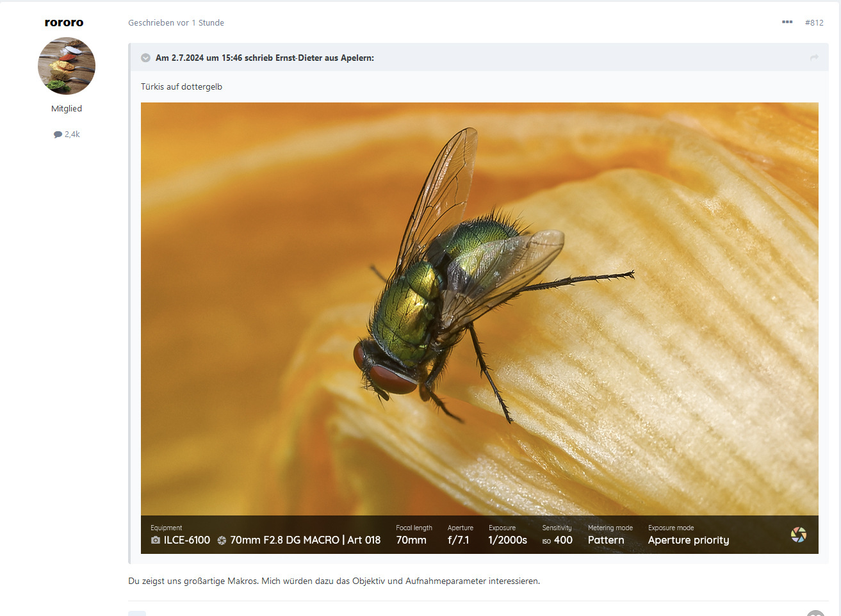Viewport: 841px width, 616px height.
Task: Click the share arrow in the quote header
Action: (814, 58)
